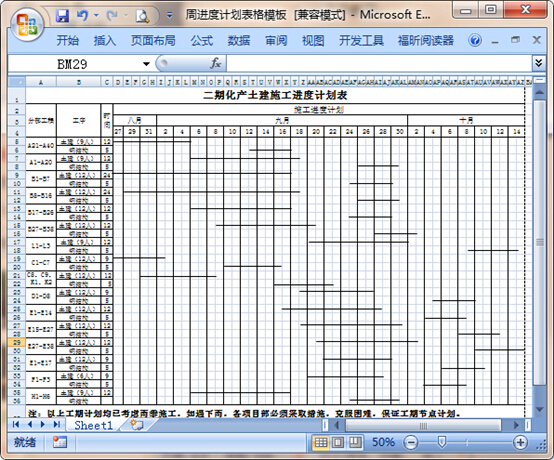Click the L1-L3 row label cell
This screenshot has width=554, height=460.
click(41, 246)
